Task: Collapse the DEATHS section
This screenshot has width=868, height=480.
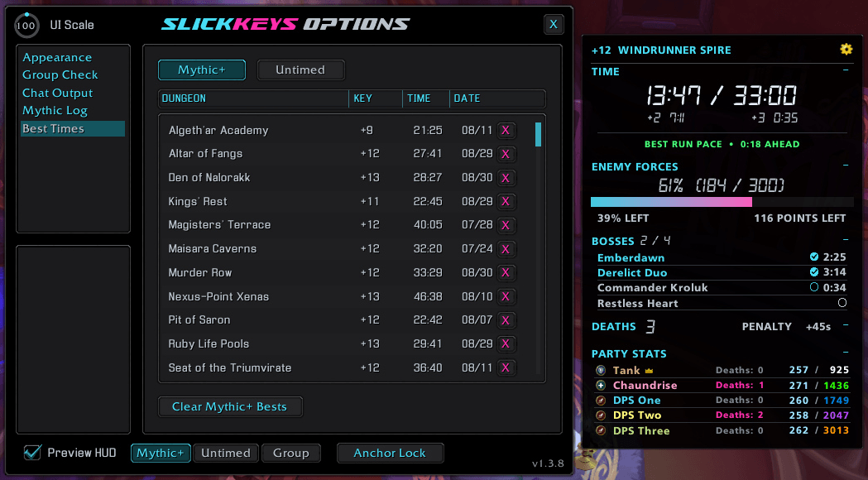Action: [846, 325]
